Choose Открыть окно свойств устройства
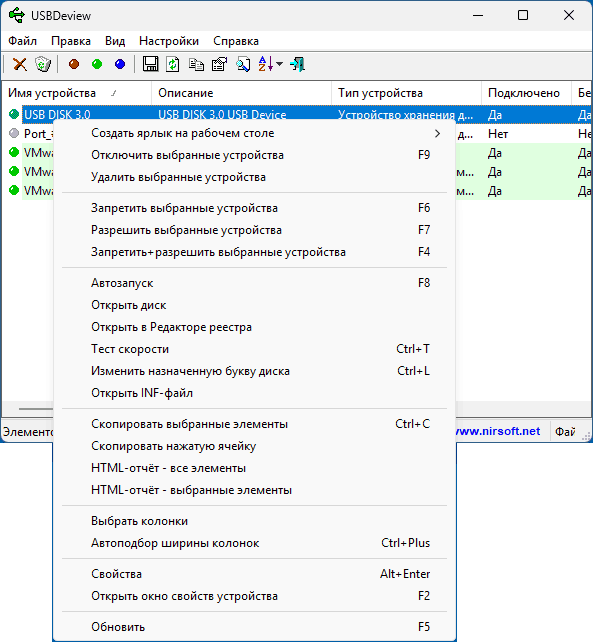This screenshot has height=642, width=593. pyautogui.click(x=254, y=596)
